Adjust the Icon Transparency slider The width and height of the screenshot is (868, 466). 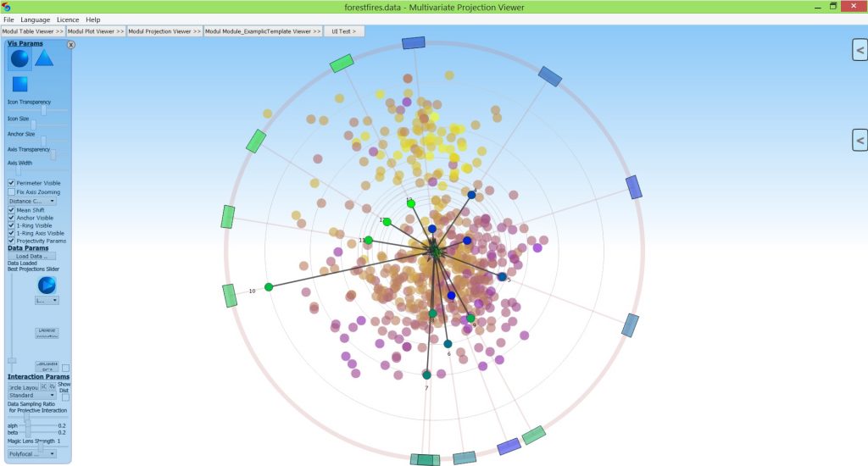pos(43,110)
